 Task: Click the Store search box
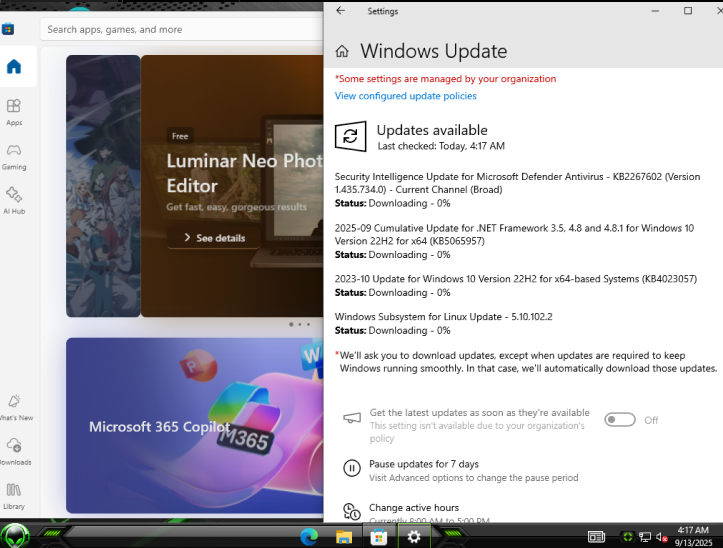tap(182, 30)
